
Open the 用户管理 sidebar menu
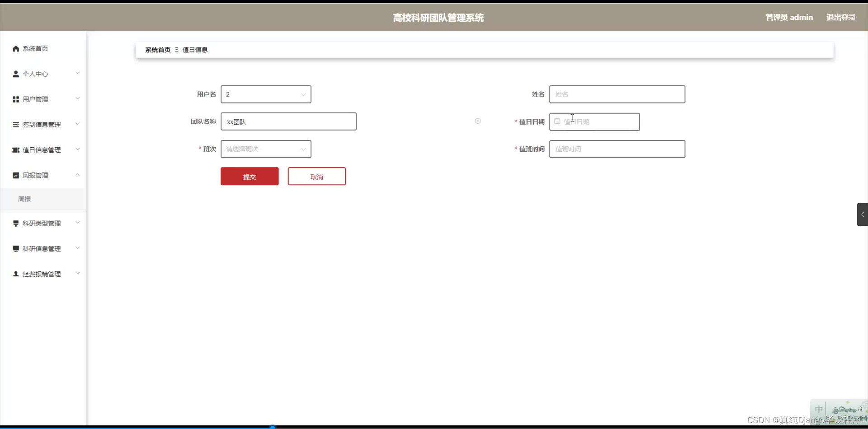[x=43, y=99]
